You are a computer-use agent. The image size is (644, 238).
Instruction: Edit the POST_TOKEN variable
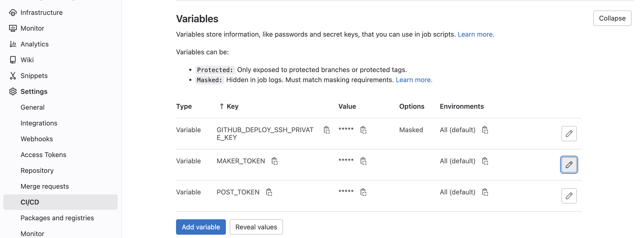coord(569,196)
